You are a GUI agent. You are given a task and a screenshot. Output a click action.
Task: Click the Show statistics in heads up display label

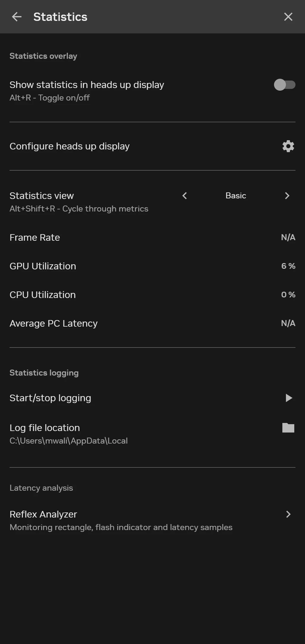tap(87, 85)
